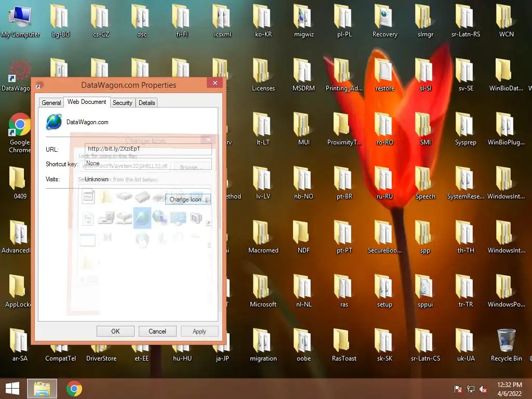Open the Action Center flag icon
532x399 pixels.
[458, 389]
